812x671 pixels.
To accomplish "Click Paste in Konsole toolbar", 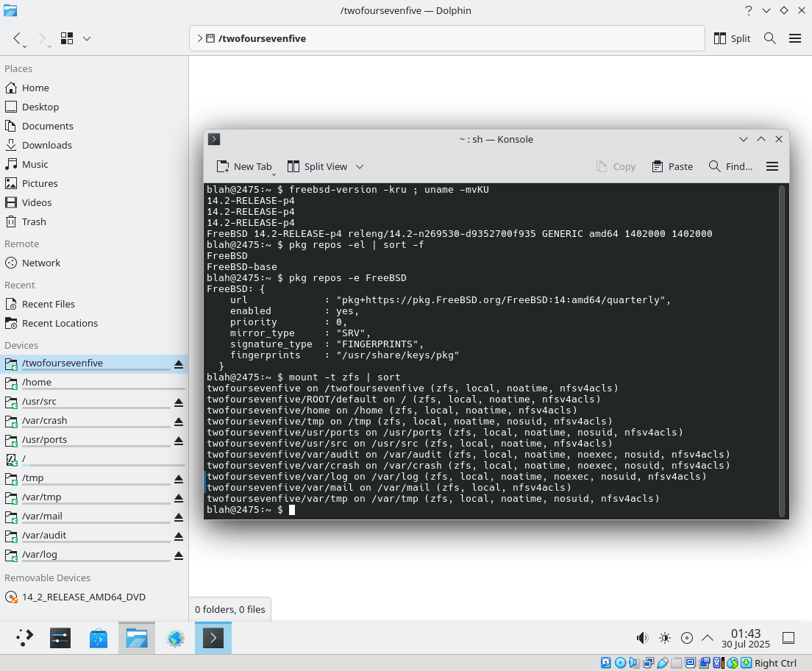I will coord(672,166).
